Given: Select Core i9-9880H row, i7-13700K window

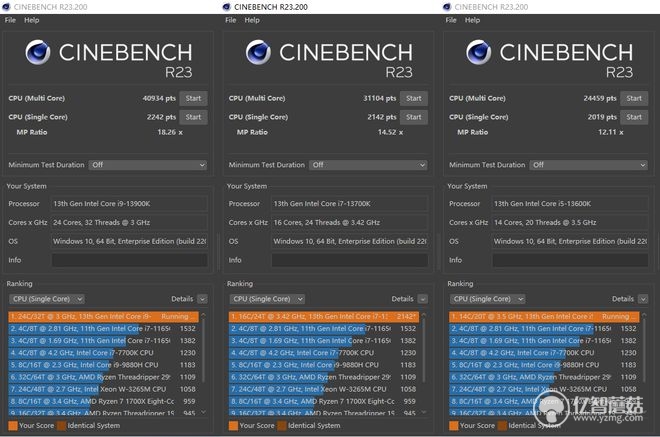Looking at the screenshot, I should pos(324,365).
